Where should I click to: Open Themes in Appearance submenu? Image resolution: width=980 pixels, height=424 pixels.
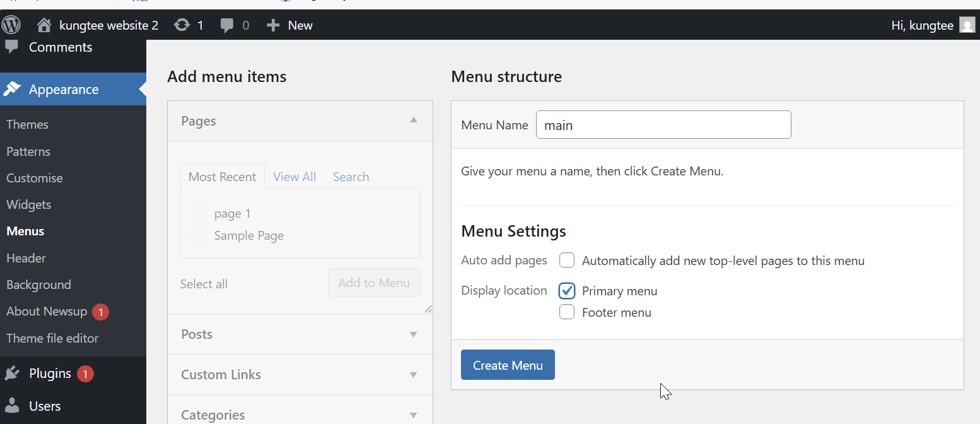[27, 124]
